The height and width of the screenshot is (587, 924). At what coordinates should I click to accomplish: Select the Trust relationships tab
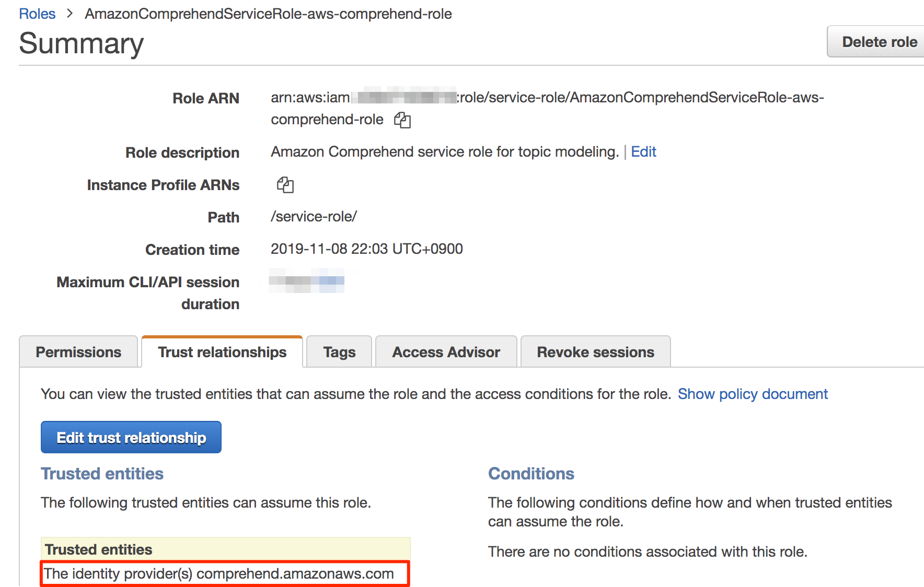222,352
